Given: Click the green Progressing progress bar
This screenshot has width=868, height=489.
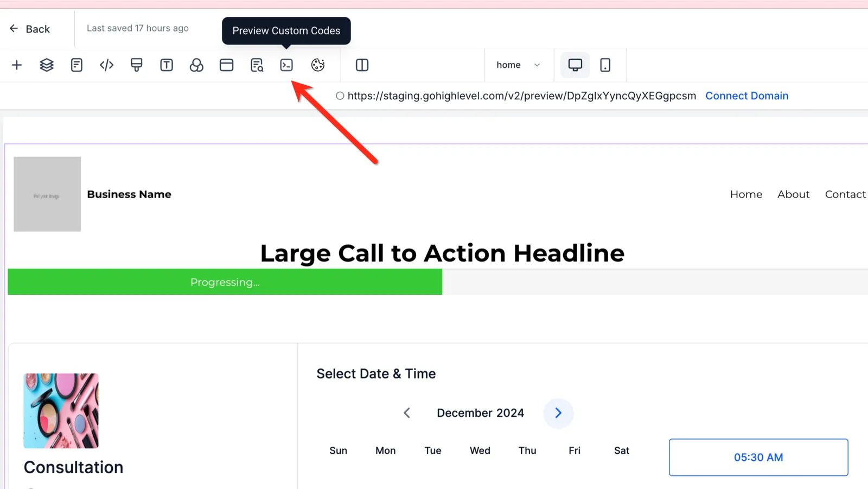Looking at the screenshot, I should (x=225, y=282).
